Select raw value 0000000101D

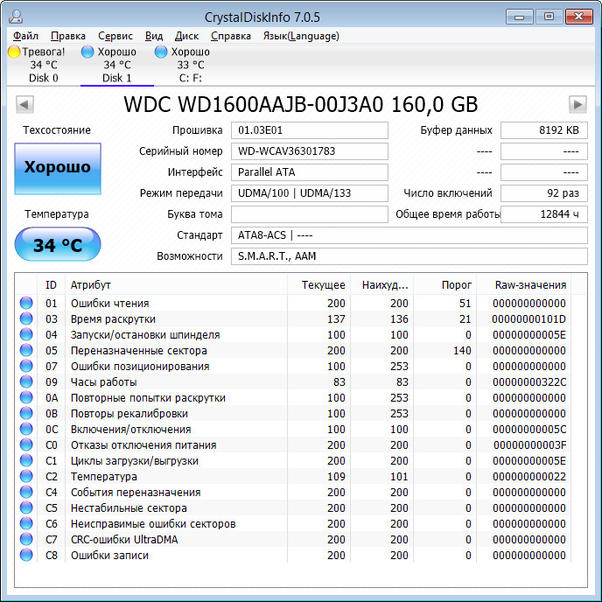529,319
